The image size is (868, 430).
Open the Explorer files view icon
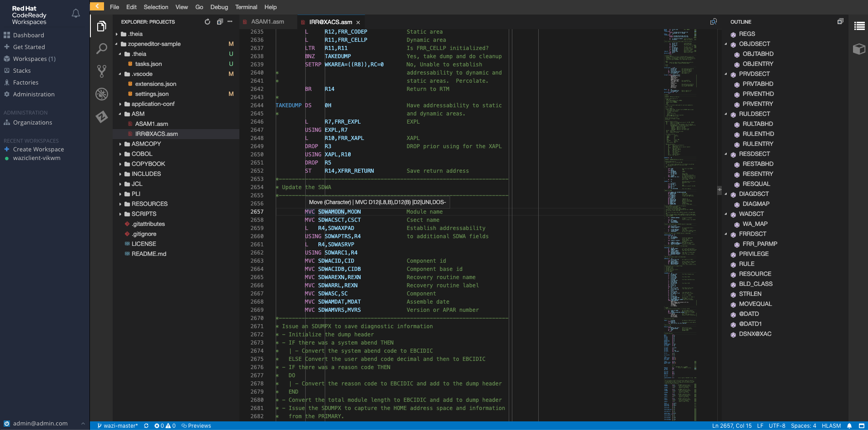[x=102, y=27]
